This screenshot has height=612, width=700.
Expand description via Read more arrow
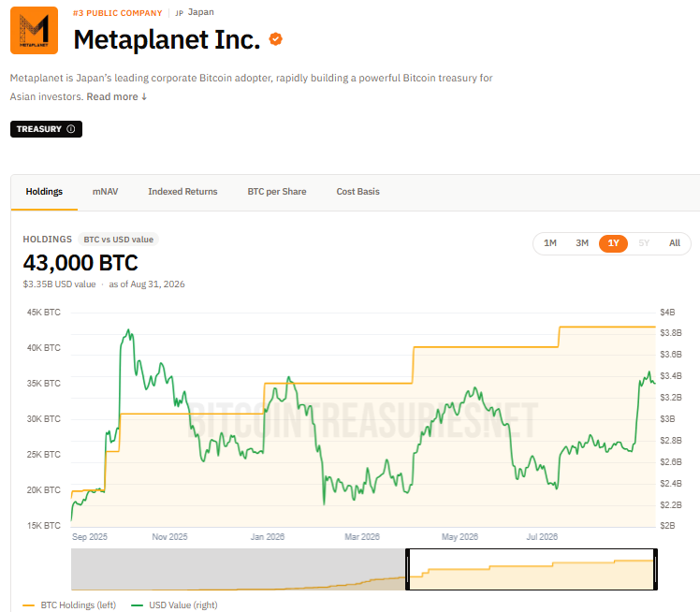(144, 97)
